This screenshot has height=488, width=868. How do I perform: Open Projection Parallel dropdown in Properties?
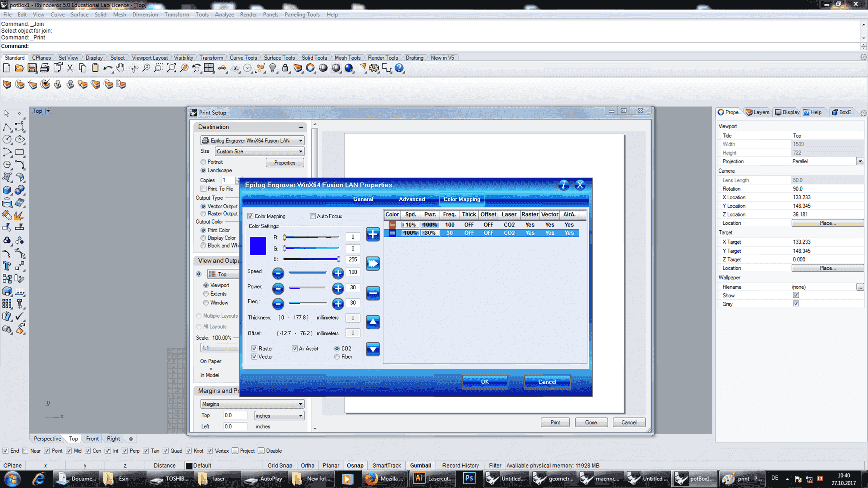pyautogui.click(x=860, y=161)
